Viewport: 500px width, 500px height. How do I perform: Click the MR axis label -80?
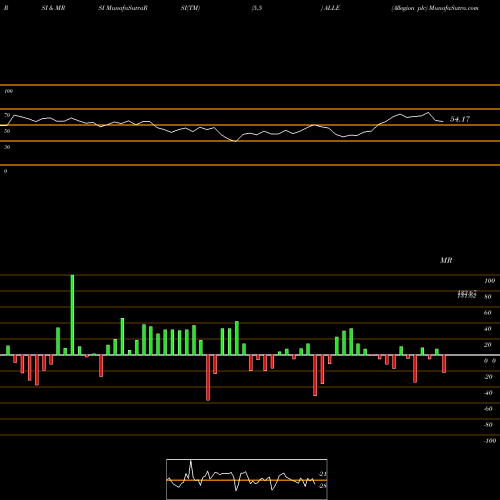[x=488, y=425]
